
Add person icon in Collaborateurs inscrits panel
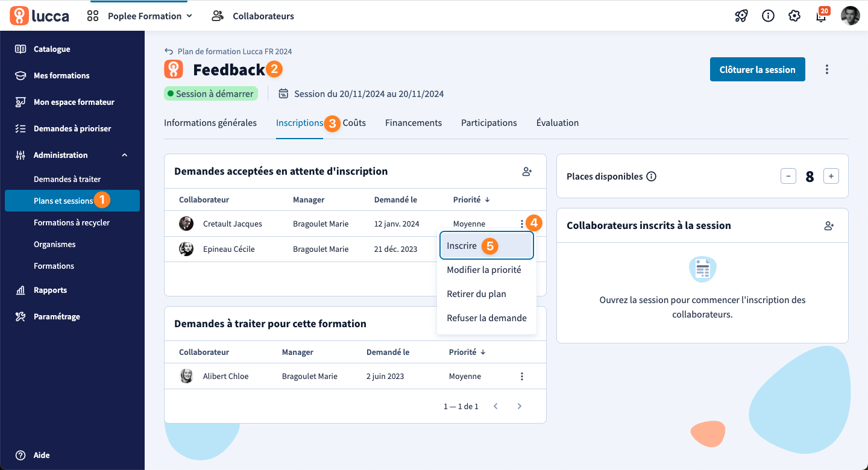click(x=829, y=226)
